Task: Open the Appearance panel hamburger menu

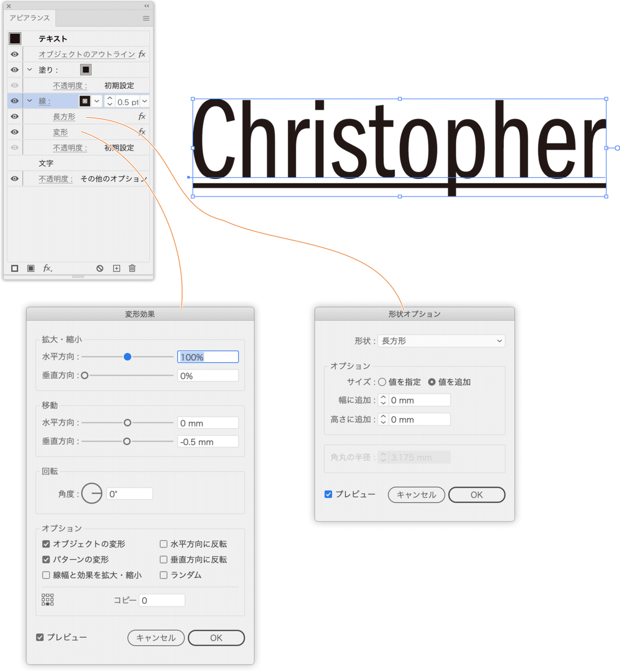Action: coord(146,18)
